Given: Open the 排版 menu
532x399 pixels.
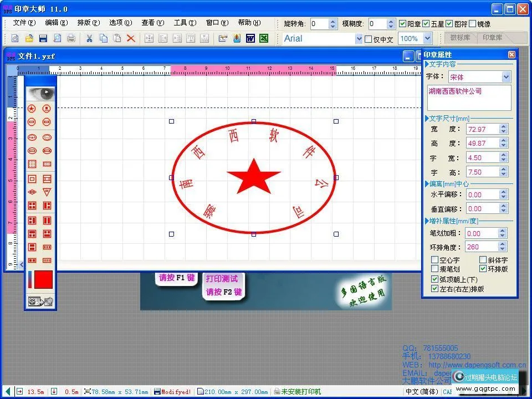Looking at the screenshot, I should pyautogui.click(x=88, y=23).
